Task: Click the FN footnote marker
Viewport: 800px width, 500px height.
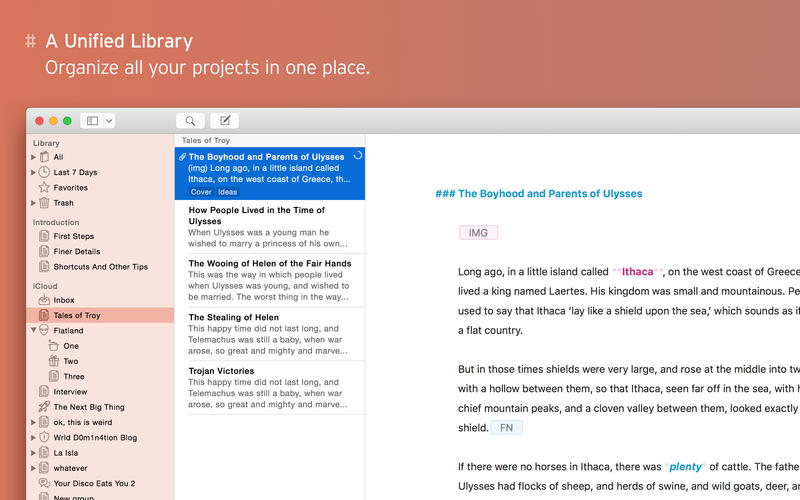Action: tap(506, 428)
